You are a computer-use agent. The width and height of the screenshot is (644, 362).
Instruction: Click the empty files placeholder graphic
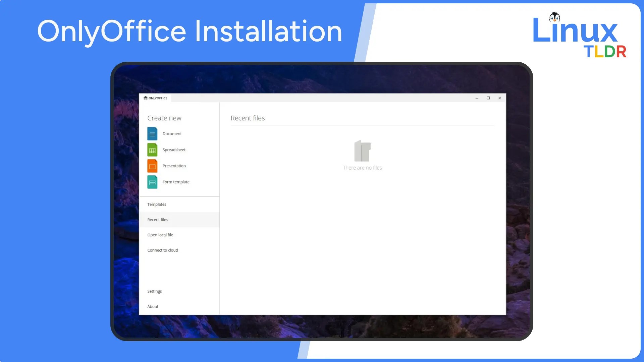[362, 152]
